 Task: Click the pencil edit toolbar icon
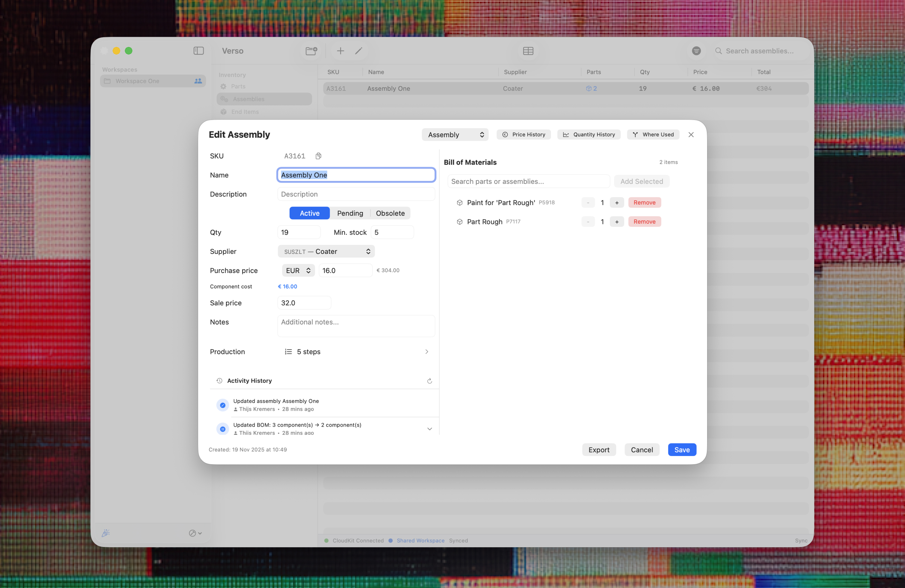point(359,51)
